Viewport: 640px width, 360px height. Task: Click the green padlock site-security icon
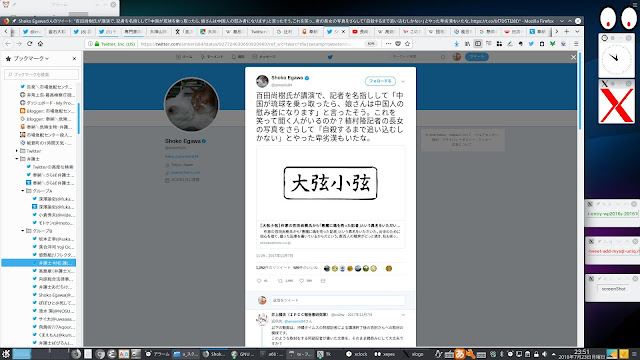[97, 44]
